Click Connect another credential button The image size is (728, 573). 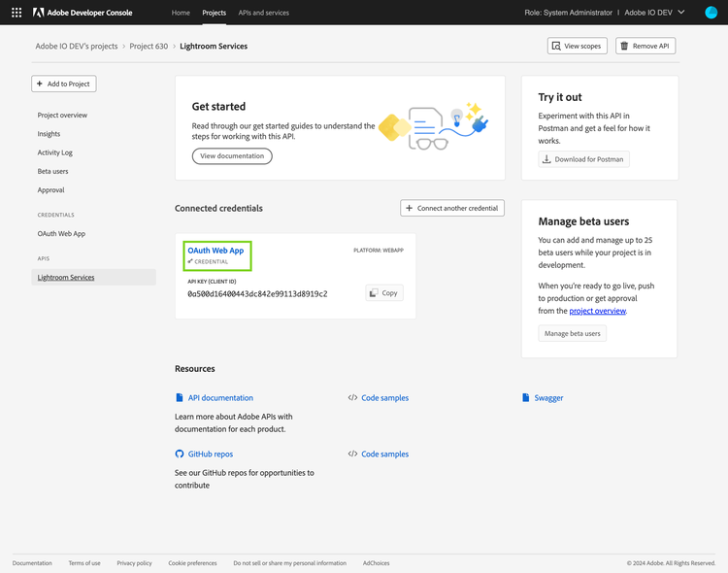[x=452, y=208]
